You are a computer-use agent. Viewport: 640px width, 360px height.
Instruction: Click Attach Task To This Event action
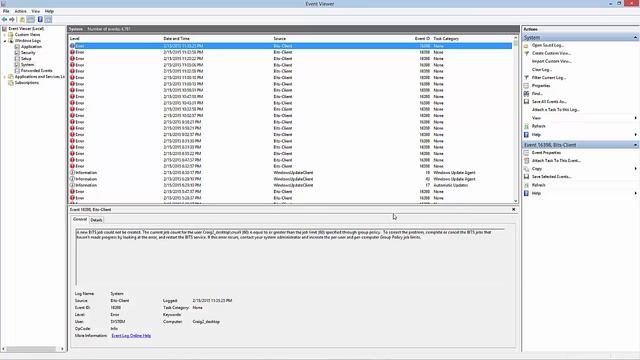coord(556,161)
